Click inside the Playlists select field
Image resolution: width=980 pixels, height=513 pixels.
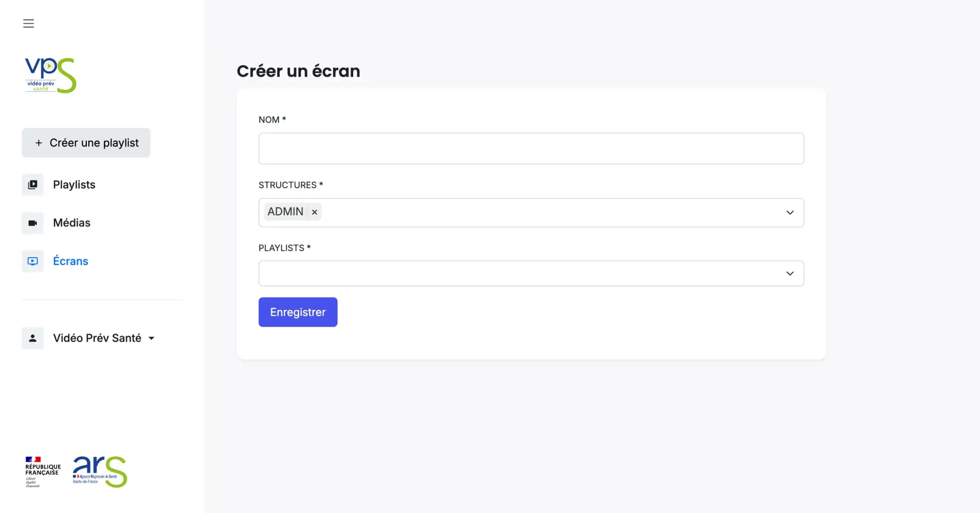(x=521, y=274)
